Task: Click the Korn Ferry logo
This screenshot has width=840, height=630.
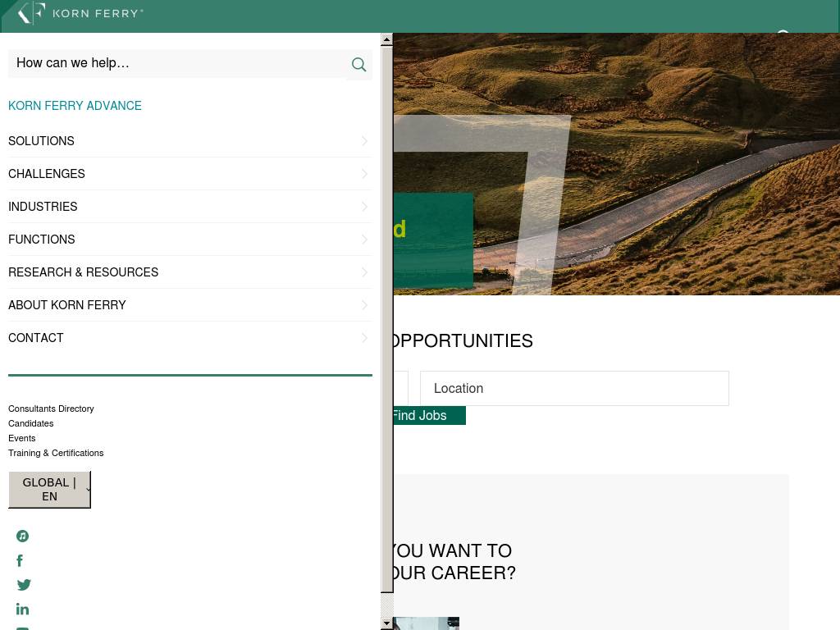Action: coord(80,13)
